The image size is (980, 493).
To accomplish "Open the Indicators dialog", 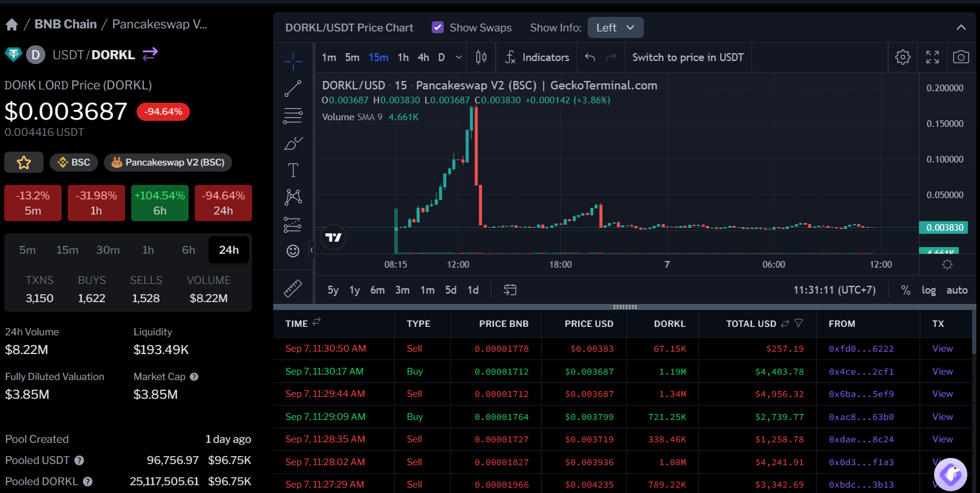I will click(x=537, y=57).
